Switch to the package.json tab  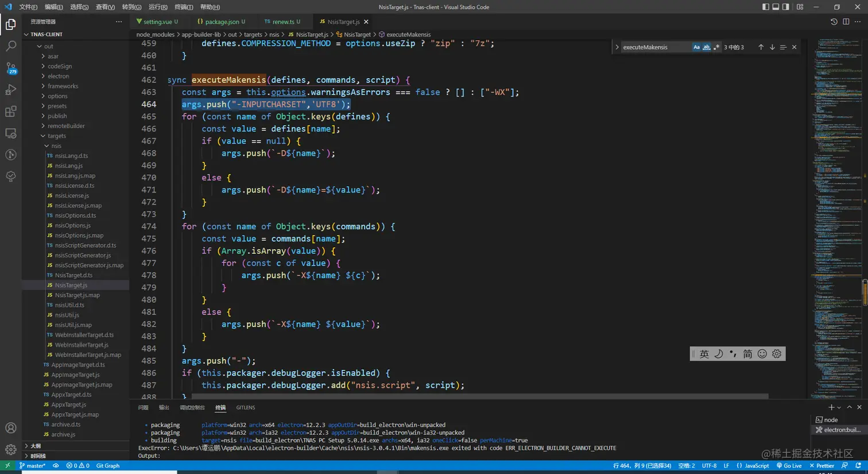(x=222, y=22)
